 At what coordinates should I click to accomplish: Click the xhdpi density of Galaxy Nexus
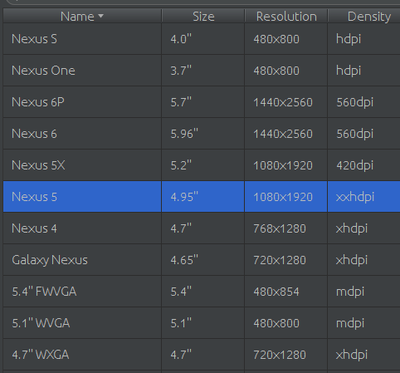tap(364, 260)
